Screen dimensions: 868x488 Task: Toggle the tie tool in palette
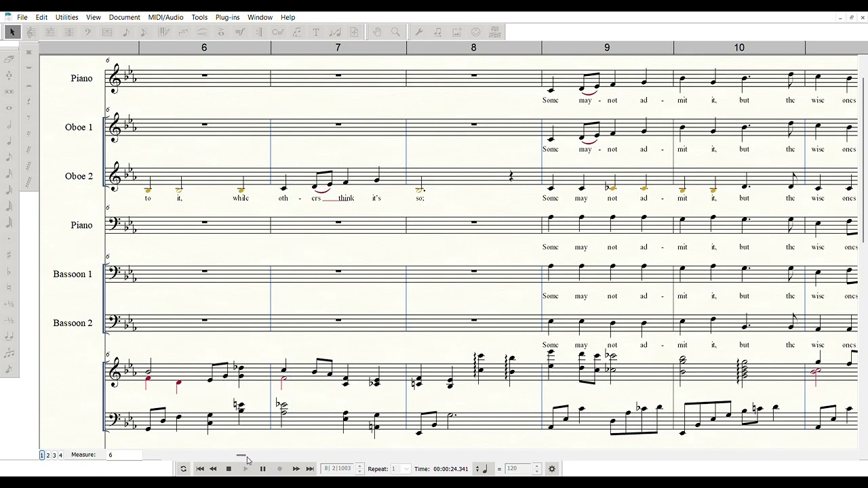9,337
